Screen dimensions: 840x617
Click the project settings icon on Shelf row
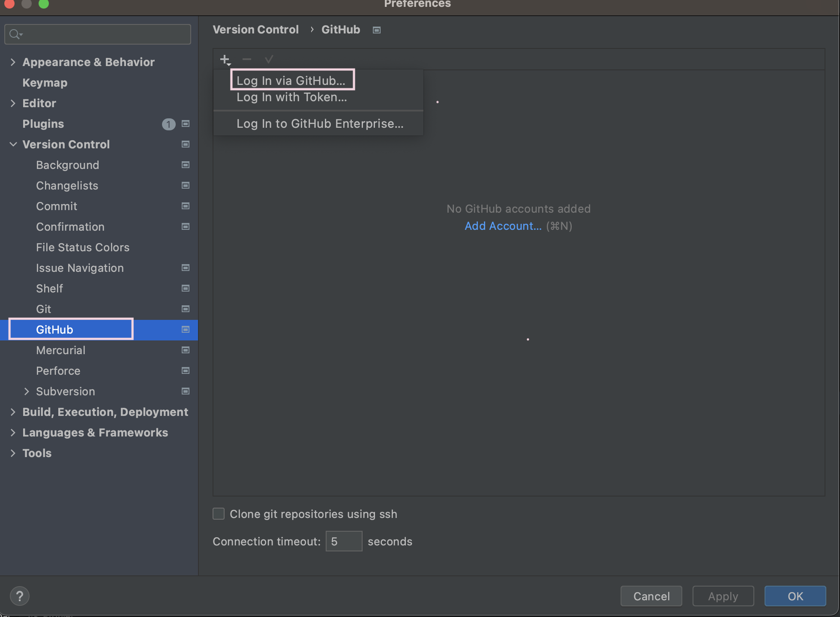186,288
